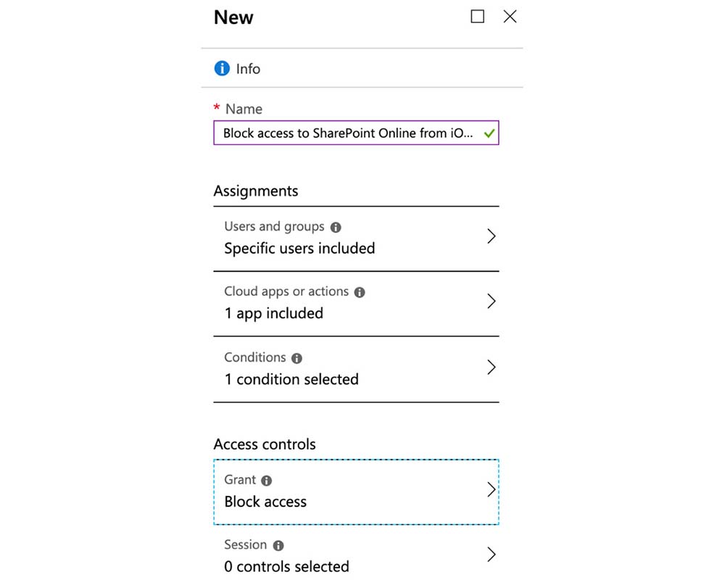725x588 pixels.
Task: Expand Conditions chevron arrow
Action: tap(491, 367)
